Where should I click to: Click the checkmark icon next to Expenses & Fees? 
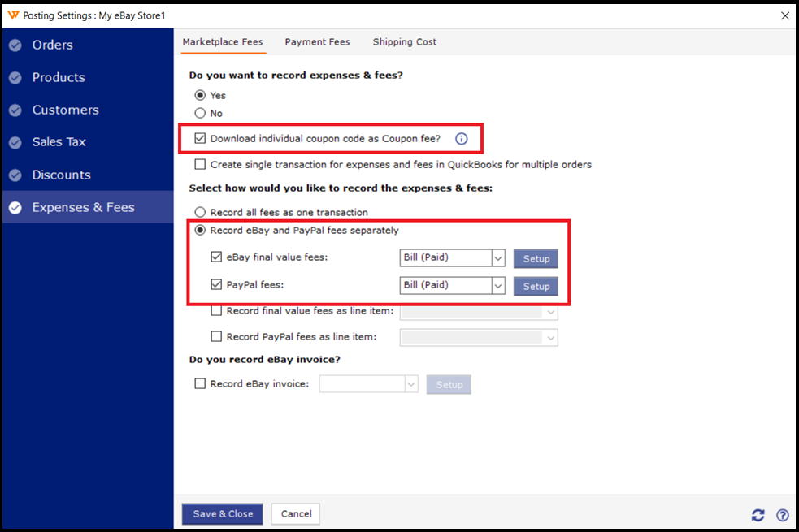15,208
